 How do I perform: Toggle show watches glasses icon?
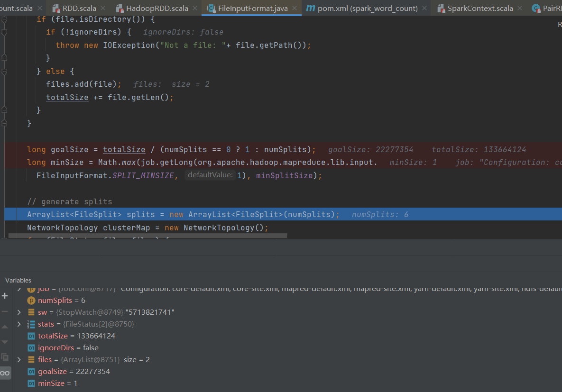[x=5, y=373]
